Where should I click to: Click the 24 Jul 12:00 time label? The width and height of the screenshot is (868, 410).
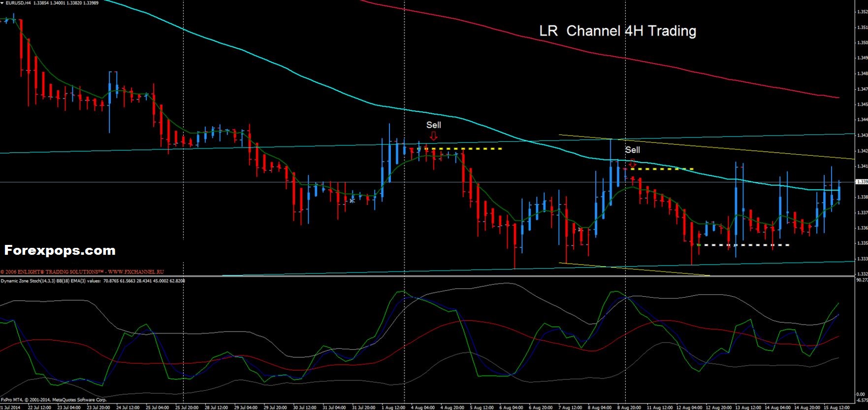click(128, 408)
